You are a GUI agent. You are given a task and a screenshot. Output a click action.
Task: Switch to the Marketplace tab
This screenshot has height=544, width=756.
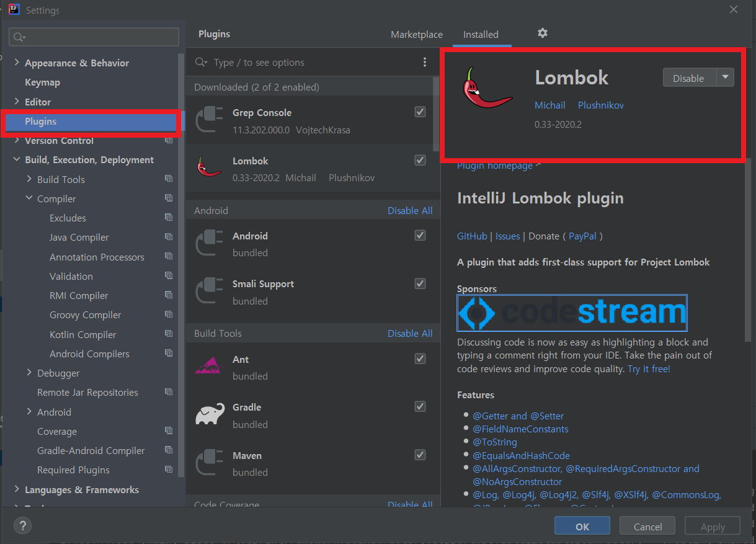pos(417,34)
